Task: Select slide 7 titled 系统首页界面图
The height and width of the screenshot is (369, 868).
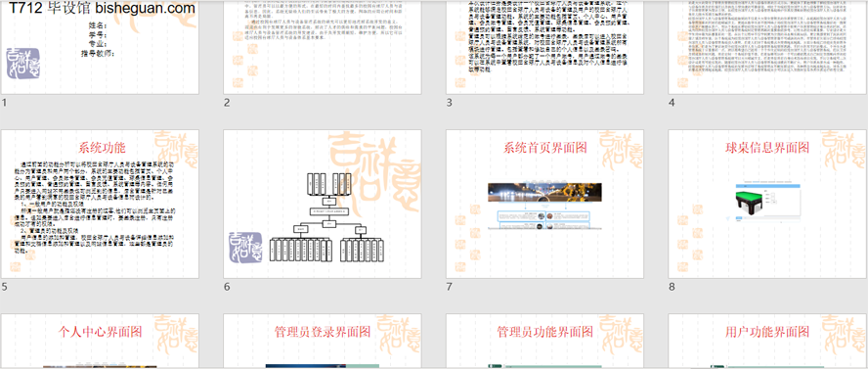Action: (544, 204)
